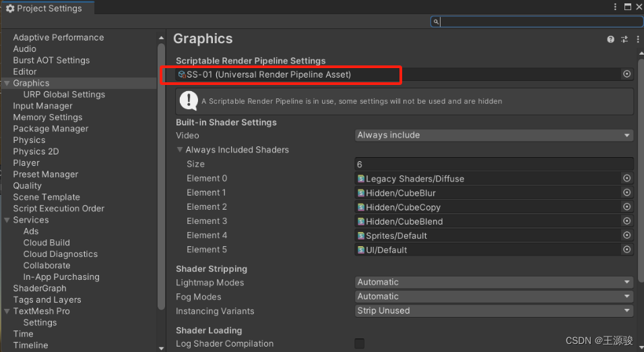644x352 pixels.
Task: Click the shader icon of UI/Default
Action: tap(361, 250)
